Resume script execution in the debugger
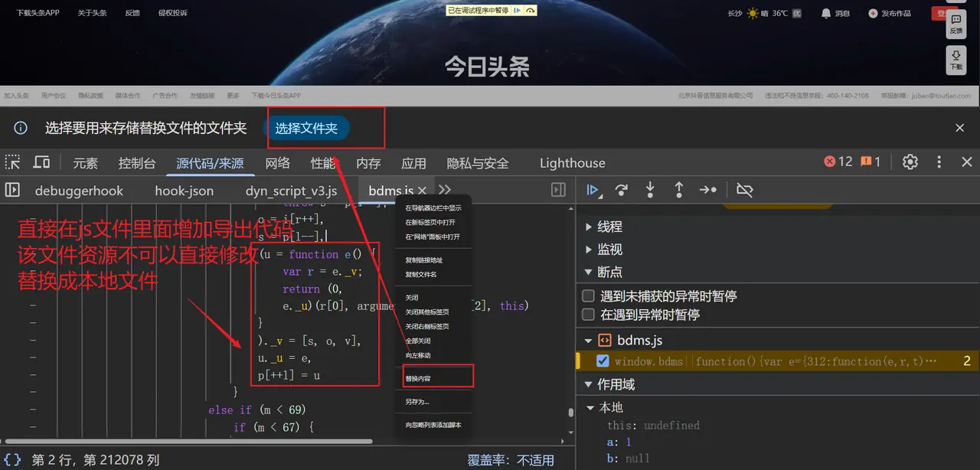 tap(593, 190)
